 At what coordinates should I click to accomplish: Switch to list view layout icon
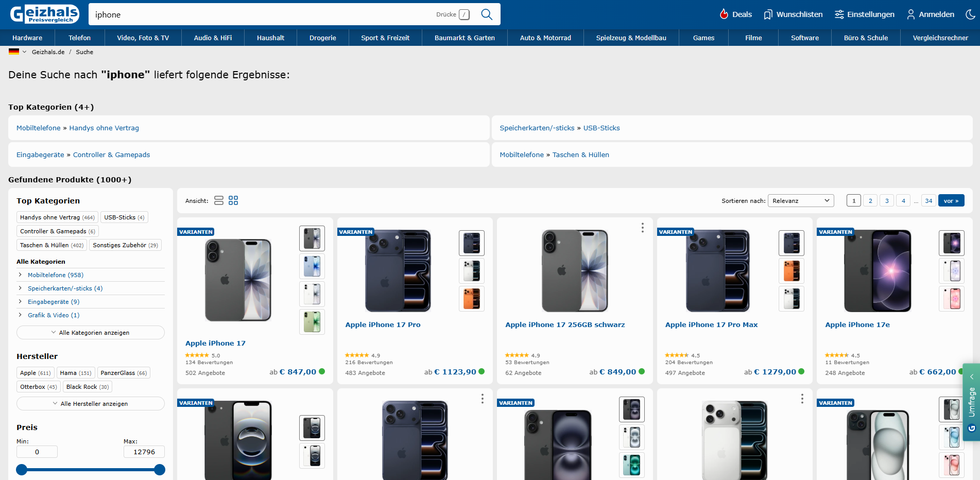[219, 200]
